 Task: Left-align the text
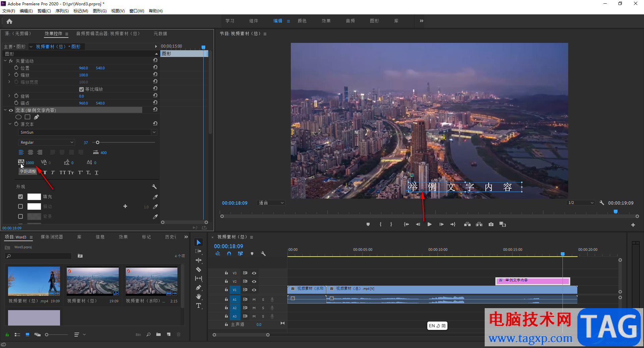click(x=21, y=152)
